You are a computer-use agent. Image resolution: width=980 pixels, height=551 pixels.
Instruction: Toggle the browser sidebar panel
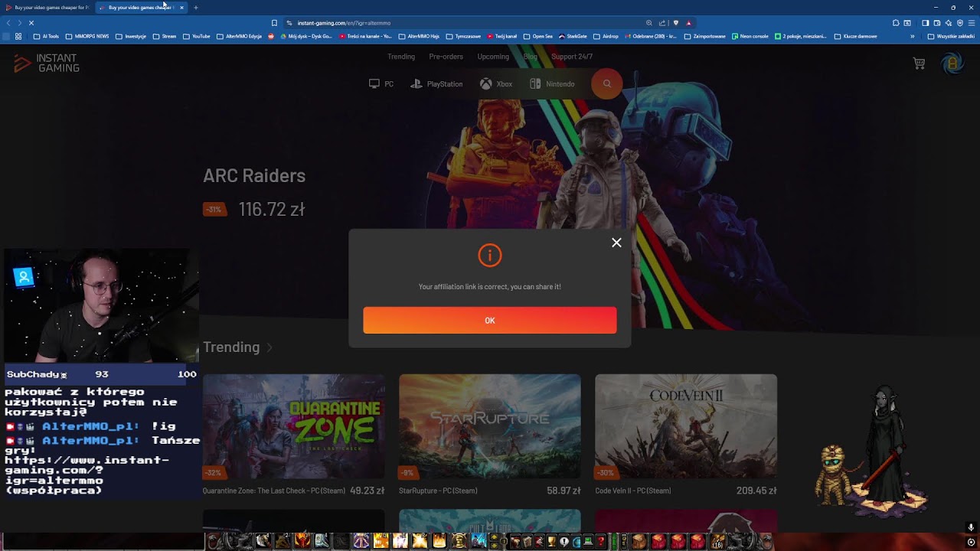click(925, 23)
